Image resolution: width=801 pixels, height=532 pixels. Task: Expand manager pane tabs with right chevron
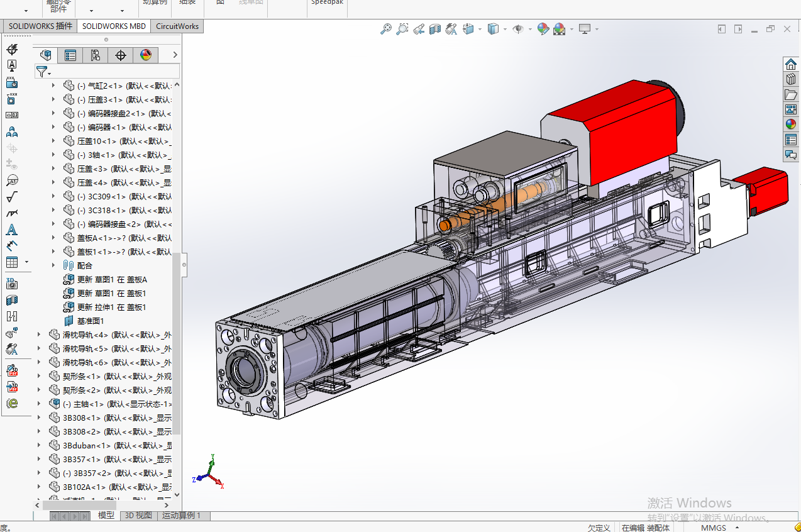pyautogui.click(x=175, y=55)
